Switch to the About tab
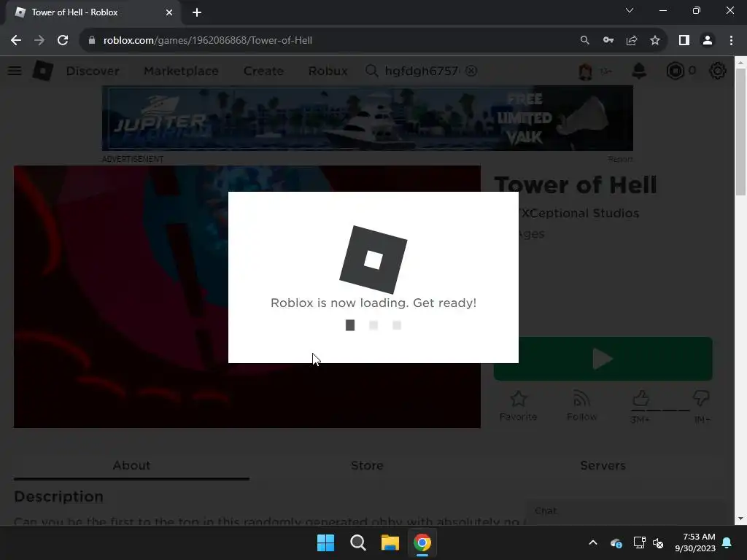 tap(131, 465)
